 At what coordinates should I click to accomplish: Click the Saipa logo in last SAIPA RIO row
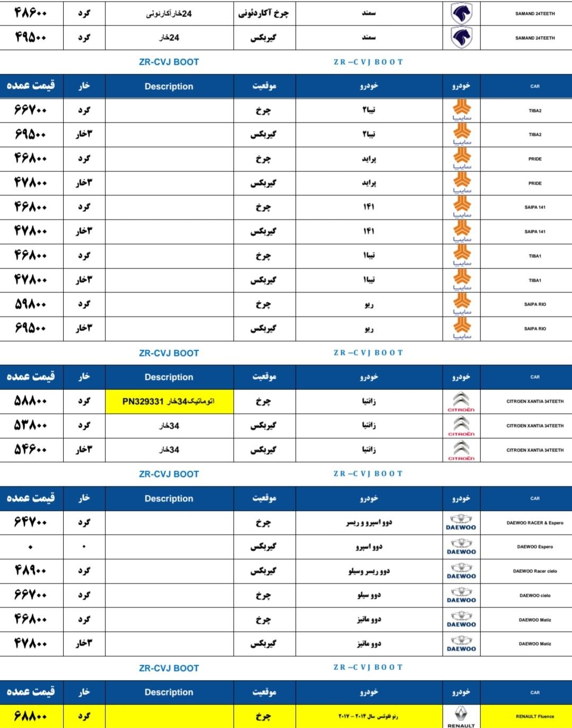click(461, 328)
